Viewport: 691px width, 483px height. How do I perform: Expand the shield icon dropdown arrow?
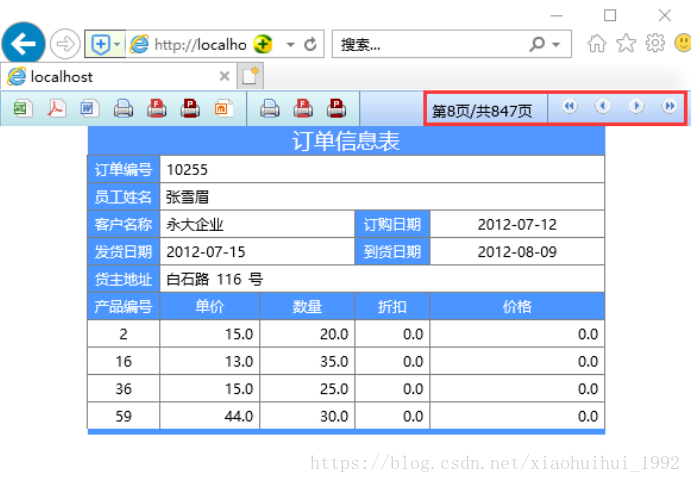(117, 44)
